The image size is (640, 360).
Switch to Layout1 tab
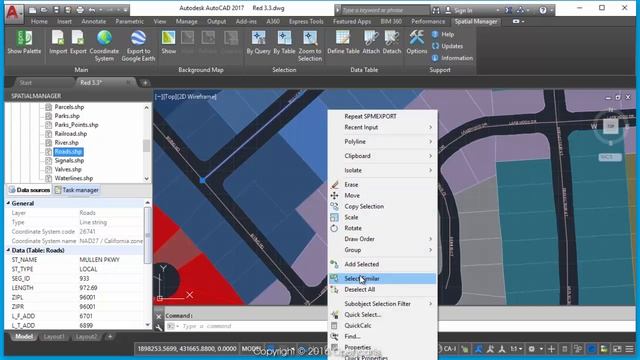(x=54, y=337)
